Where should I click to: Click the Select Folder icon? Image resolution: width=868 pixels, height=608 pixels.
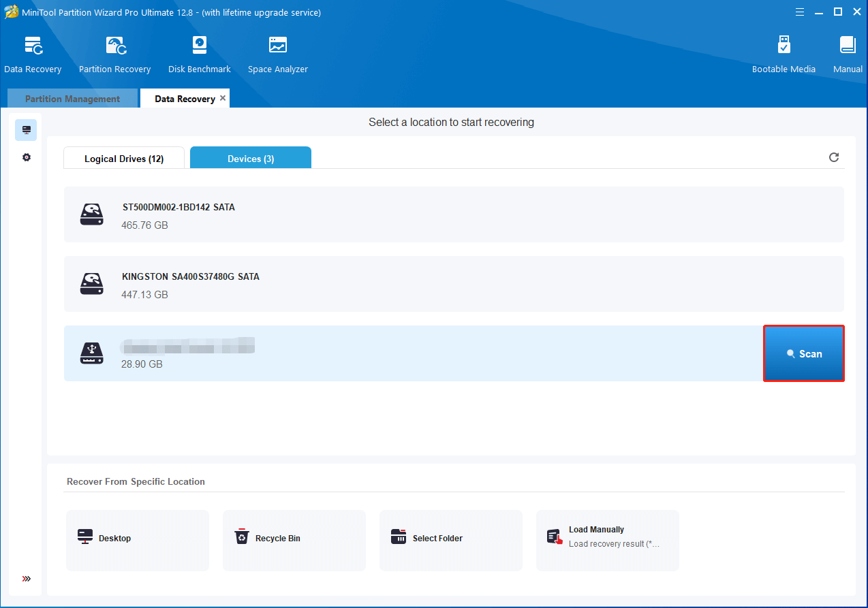point(399,537)
